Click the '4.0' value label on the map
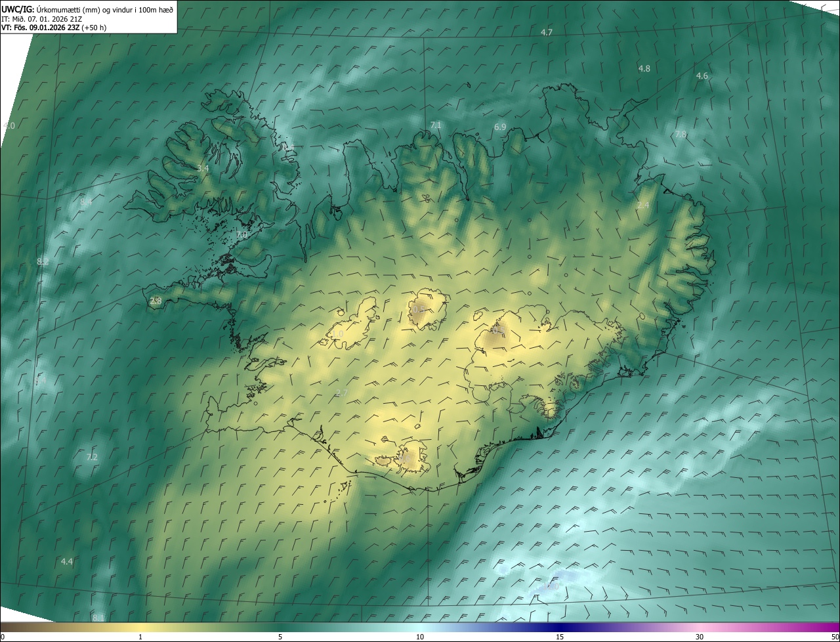The image size is (840, 642). [x=9, y=125]
